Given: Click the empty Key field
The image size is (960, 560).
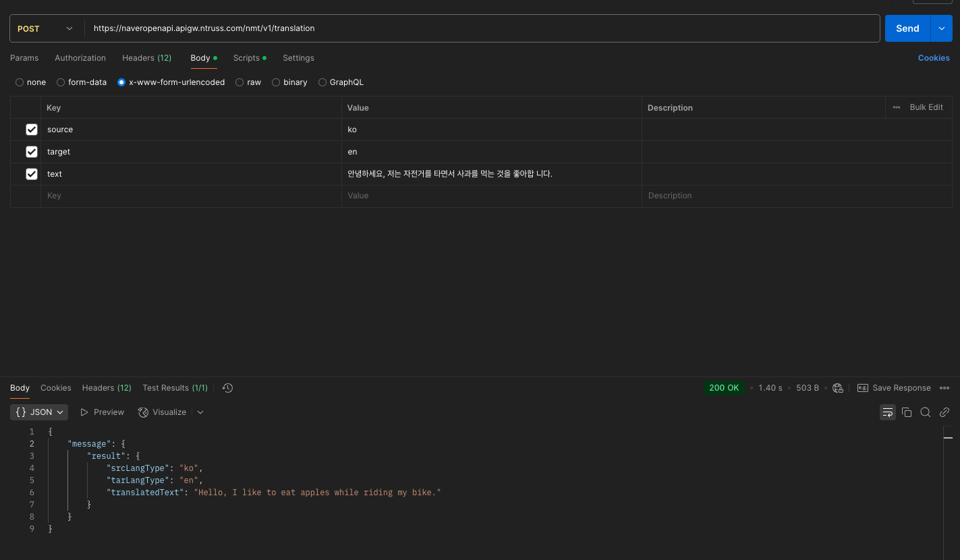Looking at the screenshot, I should pos(191,196).
